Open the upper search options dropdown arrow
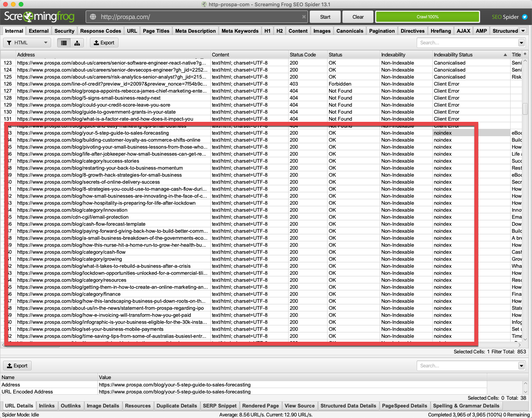Viewport: 532px width, 418px height. pyautogui.click(x=521, y=43)
